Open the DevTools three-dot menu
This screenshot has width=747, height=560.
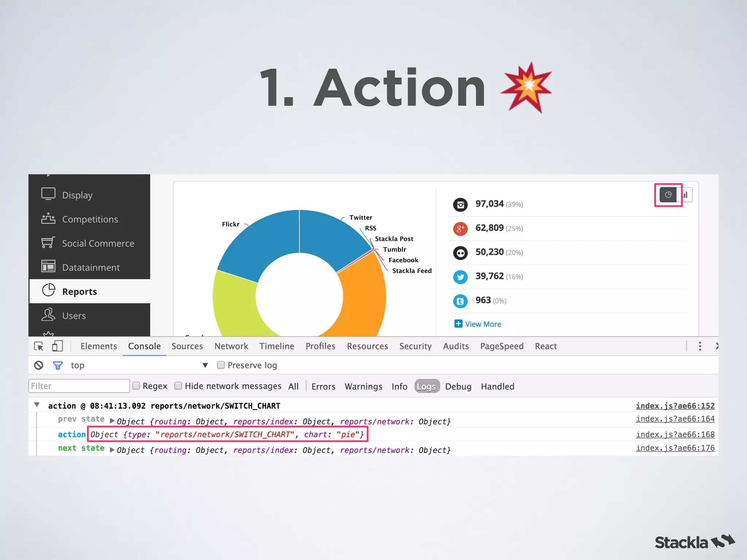(x=700, y=346)
